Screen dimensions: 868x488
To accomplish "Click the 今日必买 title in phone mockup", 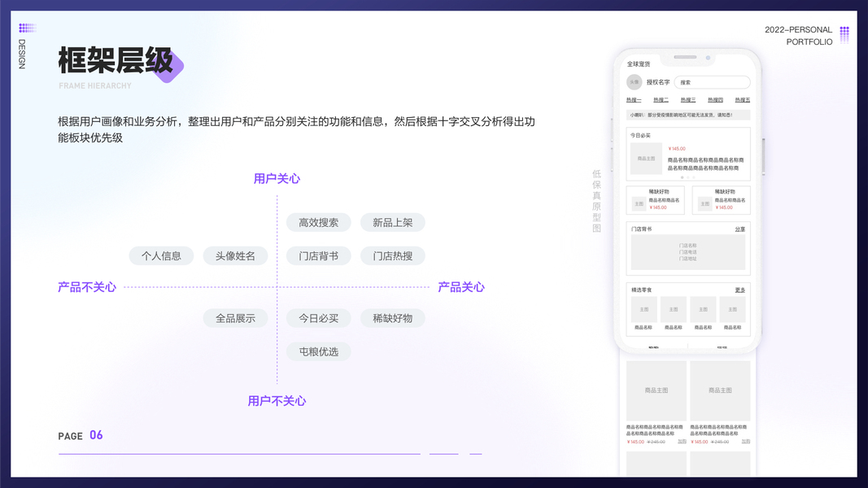I will pyautogui.click(x=640, y=136).
